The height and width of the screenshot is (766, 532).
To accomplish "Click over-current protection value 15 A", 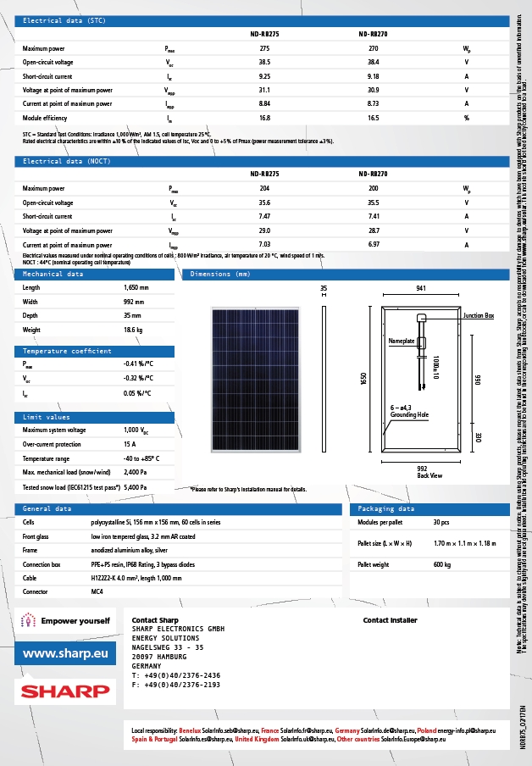I will (130, 444).
